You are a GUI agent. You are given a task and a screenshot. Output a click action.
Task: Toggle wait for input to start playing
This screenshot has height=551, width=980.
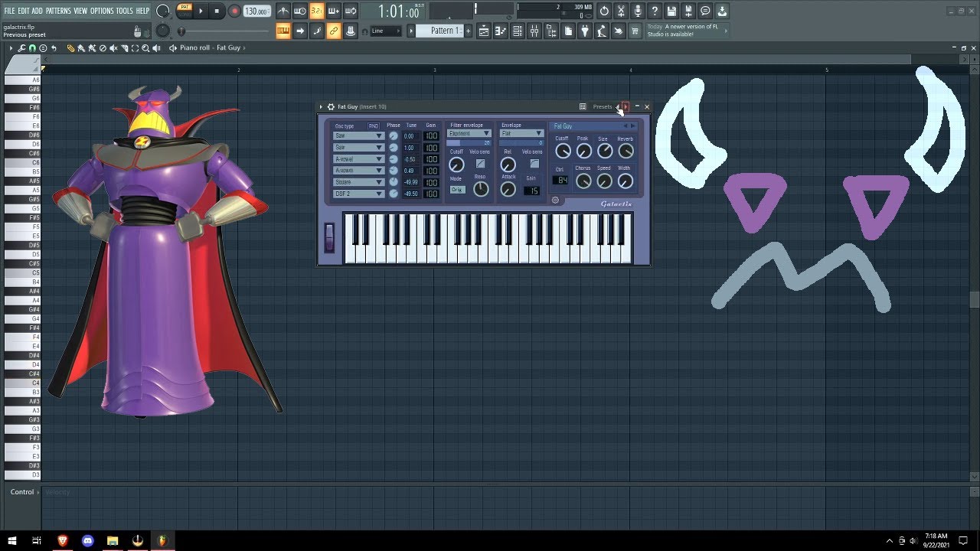pyautogui.click(x=300, y=11)
